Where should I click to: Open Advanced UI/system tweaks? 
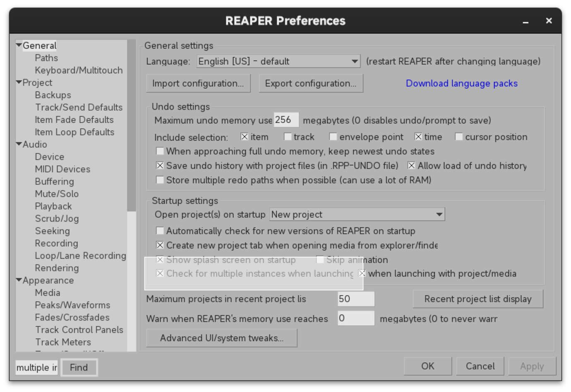pos(222,338)
